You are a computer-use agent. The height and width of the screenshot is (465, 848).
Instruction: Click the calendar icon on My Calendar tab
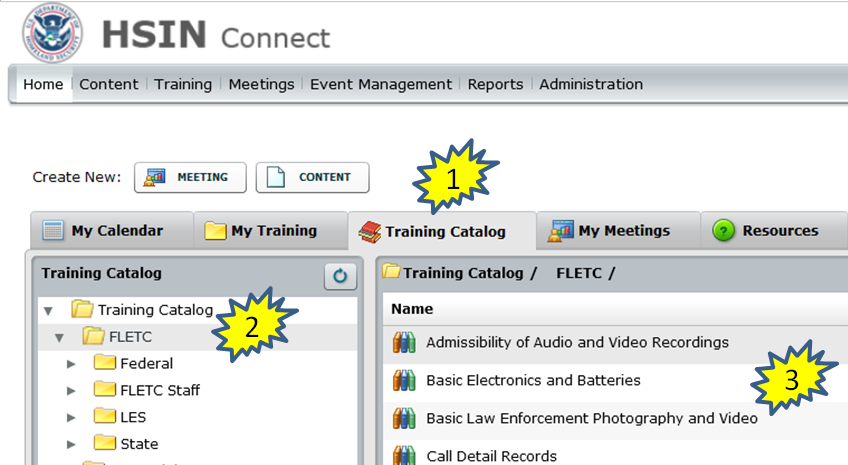point(53,231)
